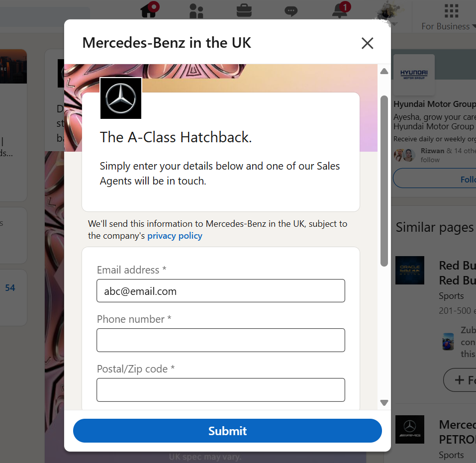Open the Messaging chat bubble icon

(291, 11)
